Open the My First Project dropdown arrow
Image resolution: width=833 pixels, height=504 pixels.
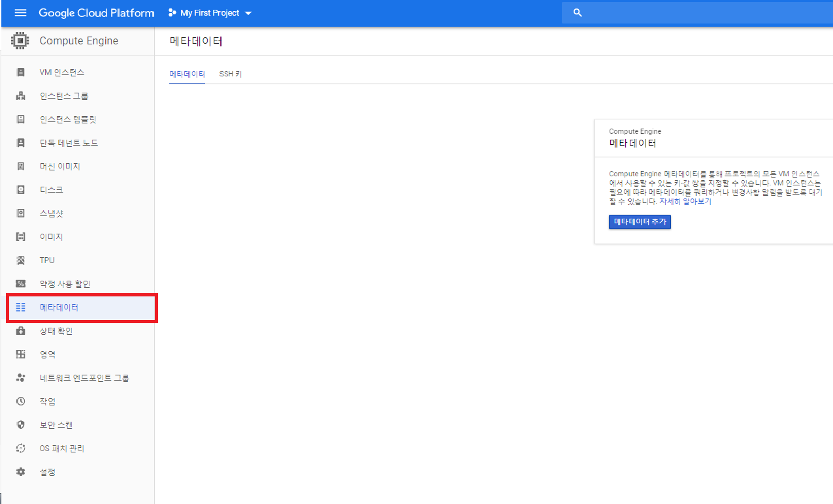coord(248,13)
